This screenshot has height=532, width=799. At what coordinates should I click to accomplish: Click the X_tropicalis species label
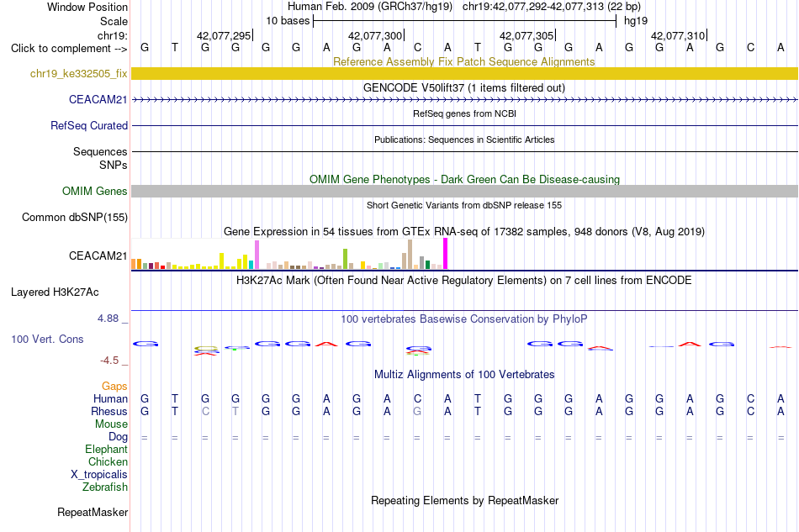click(x=99, y=474)
